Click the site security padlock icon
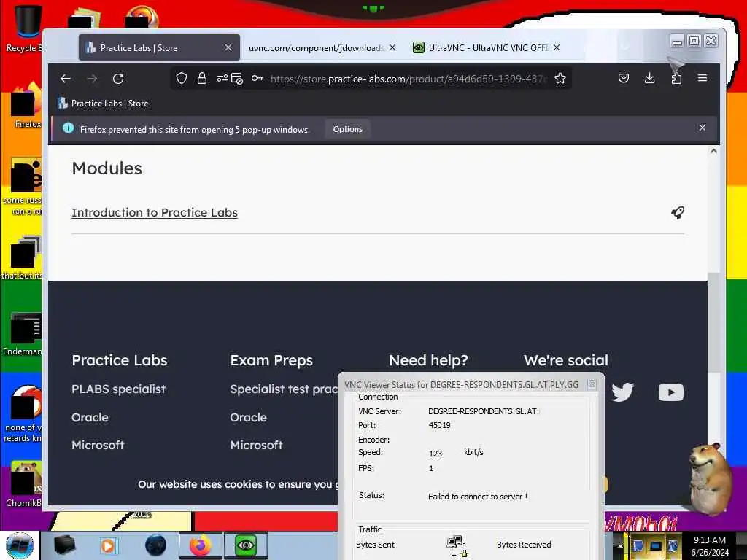 click(202, 78)
